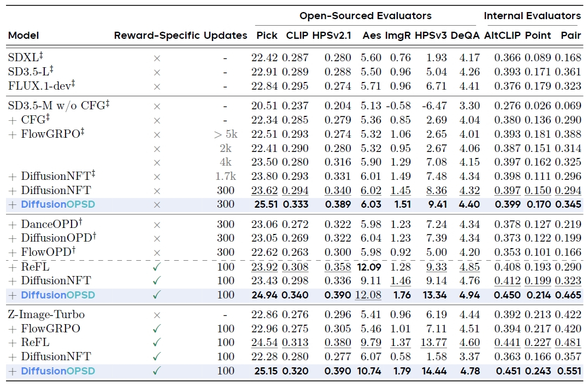Screen dimensions: 588x387
Task: Click the "Open-Sourced Evaluators" group heading
Action: tap(365, 16)
